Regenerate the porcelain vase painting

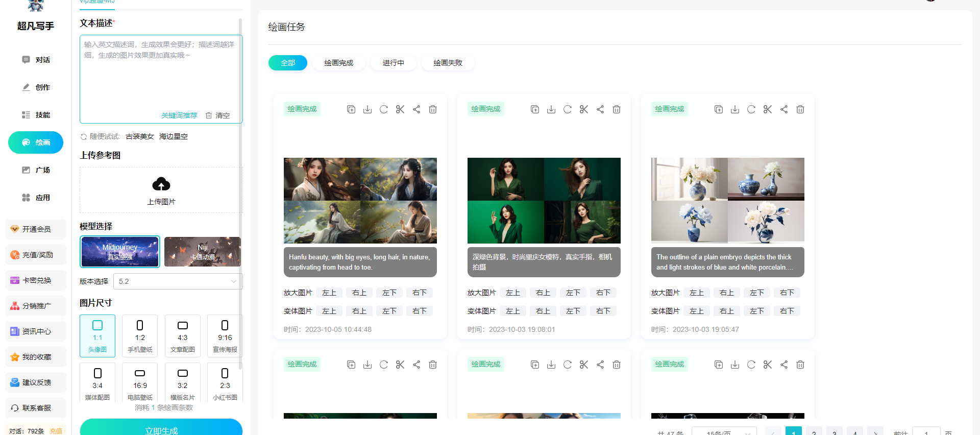click(x=751, y=109)
